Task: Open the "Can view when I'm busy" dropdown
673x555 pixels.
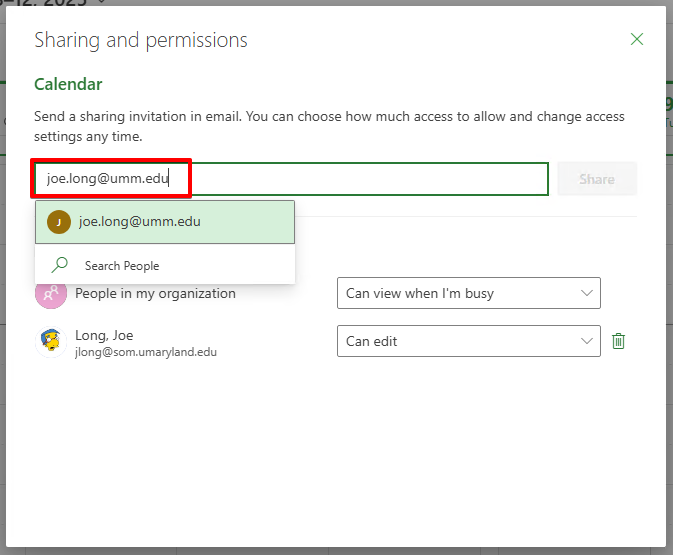Action: click(x=468, y=293)
